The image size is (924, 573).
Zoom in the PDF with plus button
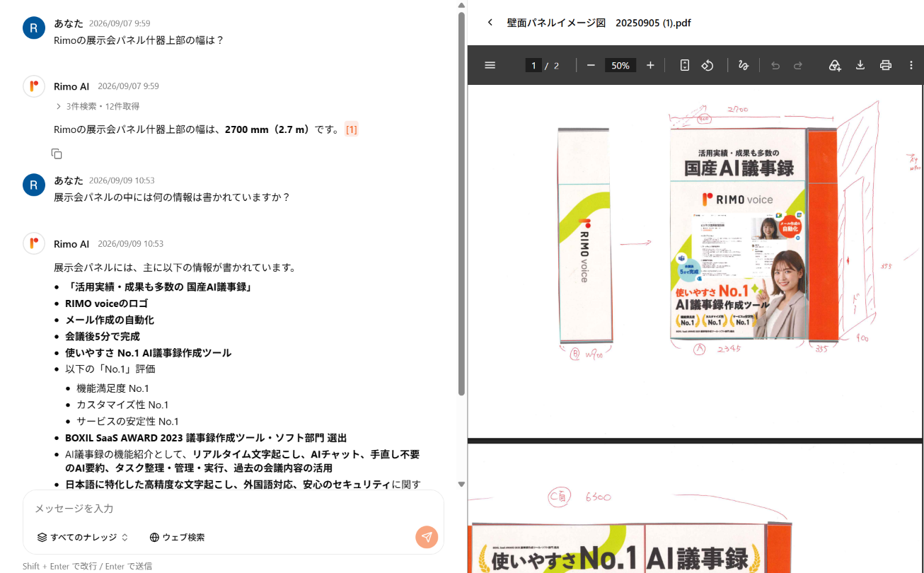(650, 65)
